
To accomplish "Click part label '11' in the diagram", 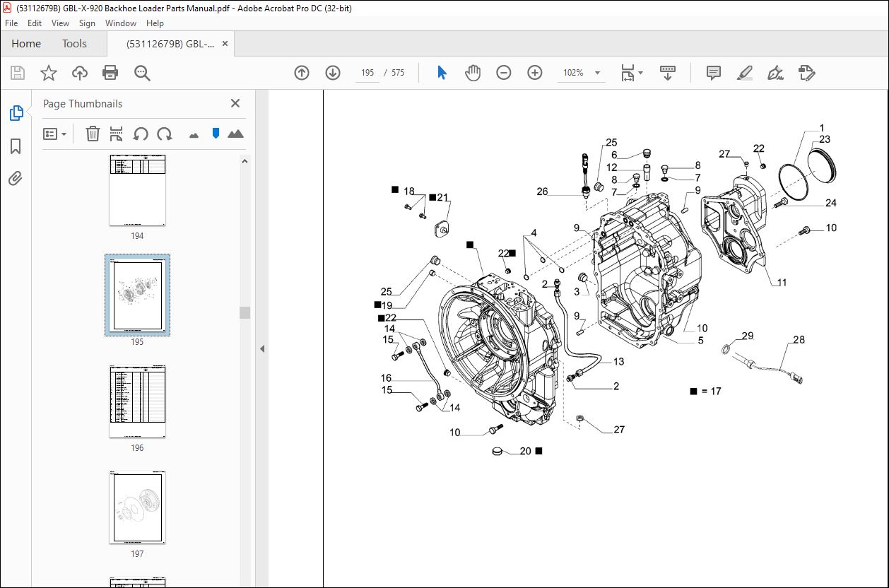I will [x=782, y=283].
